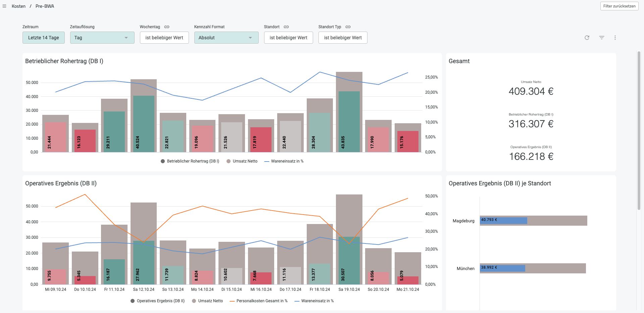Toggle the filter bar icon
The height and width of the screenshot is (313, 644).
coord(602,38)
